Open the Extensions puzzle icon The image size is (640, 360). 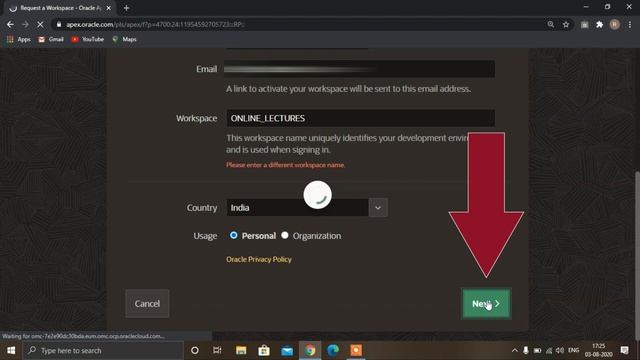click(600, 24)
